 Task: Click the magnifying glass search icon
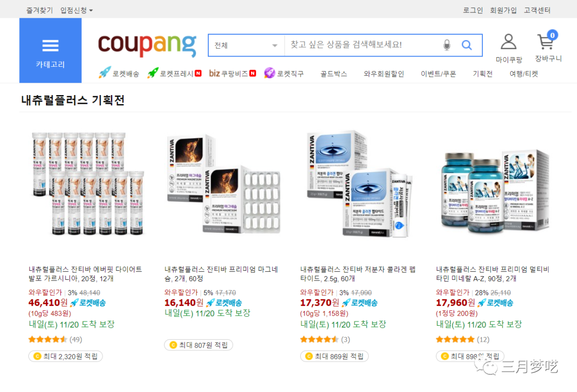click(x=466, y=45)
